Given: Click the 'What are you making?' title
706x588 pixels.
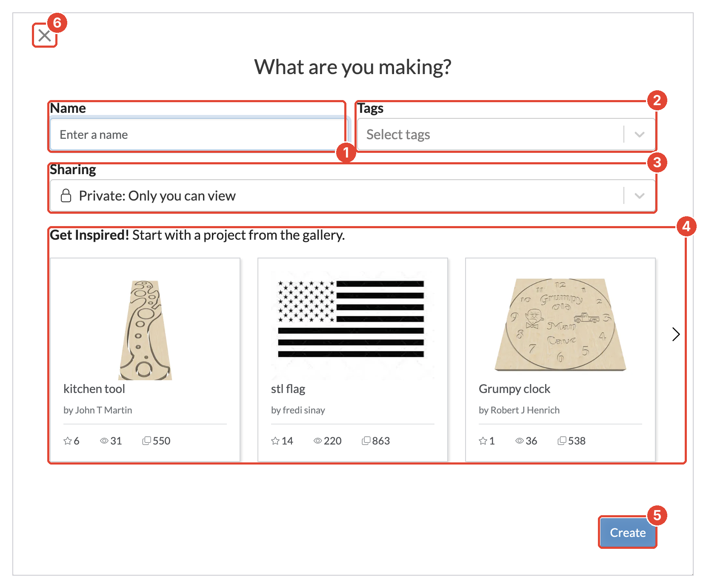Looking at the screenshot, I should (x=353, y=67).
